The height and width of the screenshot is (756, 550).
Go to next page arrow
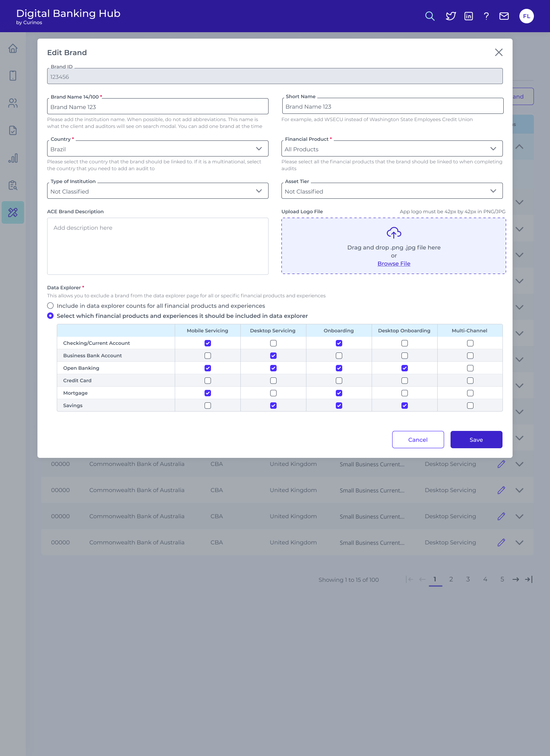[x=516, y=579]
